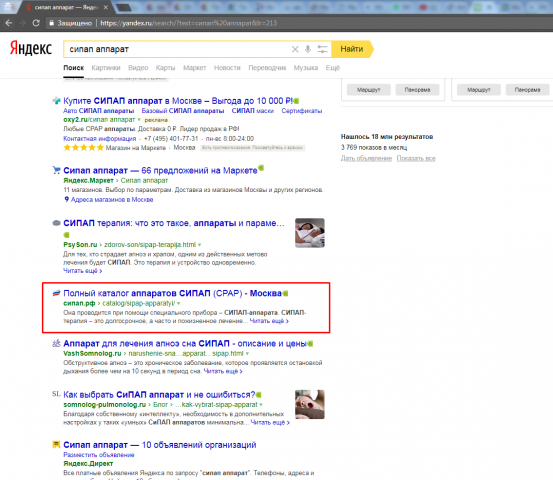Open the Ещё menu in search tabs

pos(333,68)
